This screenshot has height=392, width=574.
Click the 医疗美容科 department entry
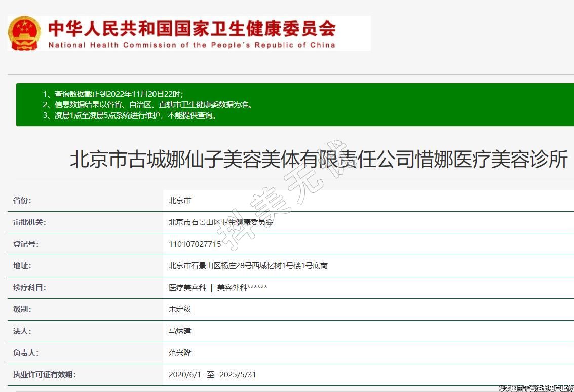(x=187, y=288)
